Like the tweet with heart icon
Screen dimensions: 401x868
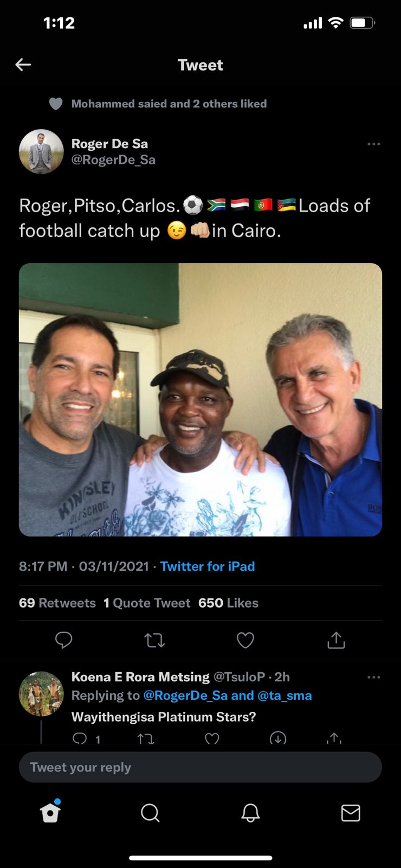coord(245,641)
